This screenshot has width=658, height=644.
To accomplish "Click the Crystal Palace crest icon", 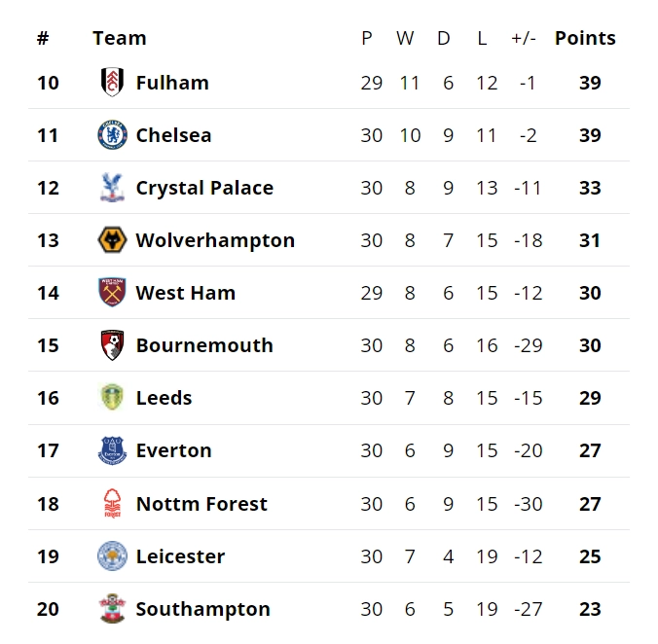I will point(112,188).
